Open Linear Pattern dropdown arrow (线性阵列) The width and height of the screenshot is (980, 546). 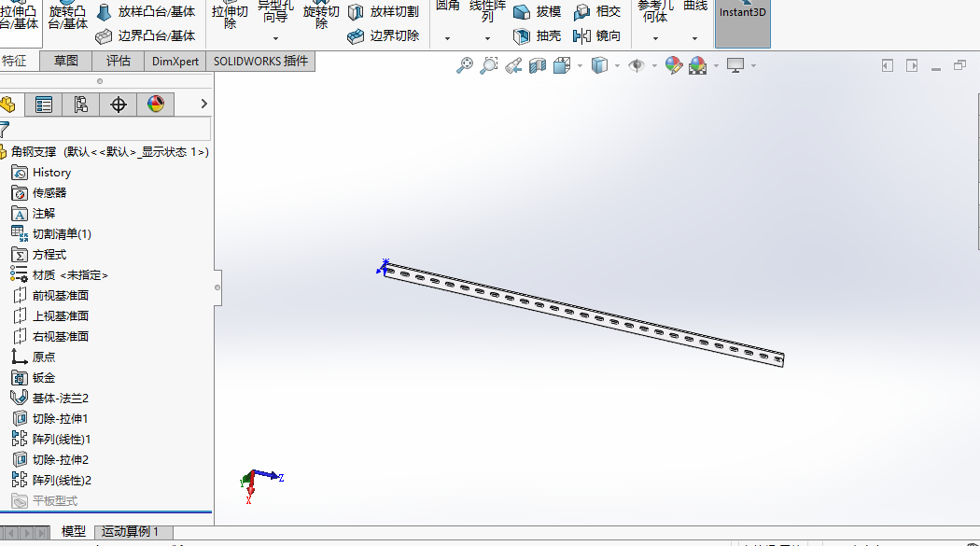[487, 38]
